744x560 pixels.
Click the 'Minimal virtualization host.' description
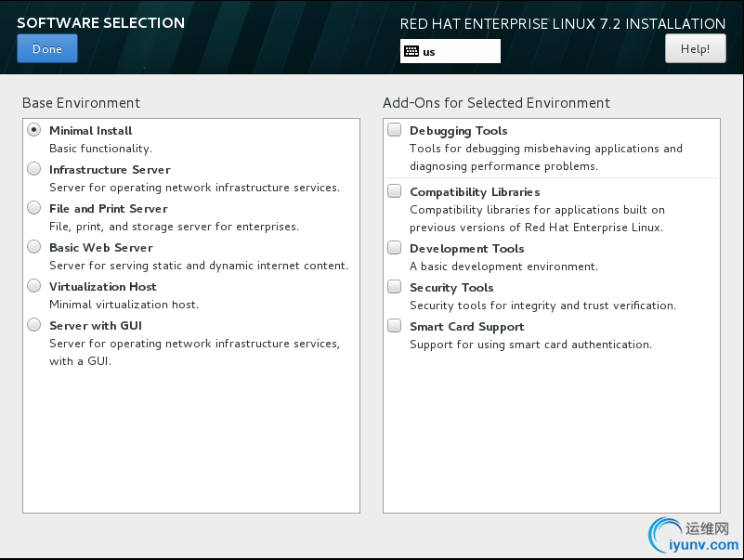(124, 305)
